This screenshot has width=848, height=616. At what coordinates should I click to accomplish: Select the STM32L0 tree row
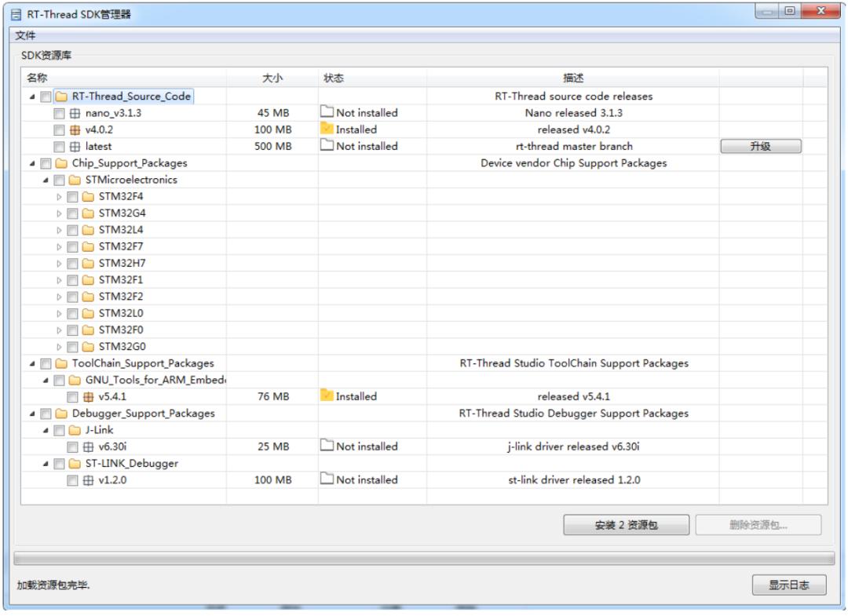[x=424, y=313]
